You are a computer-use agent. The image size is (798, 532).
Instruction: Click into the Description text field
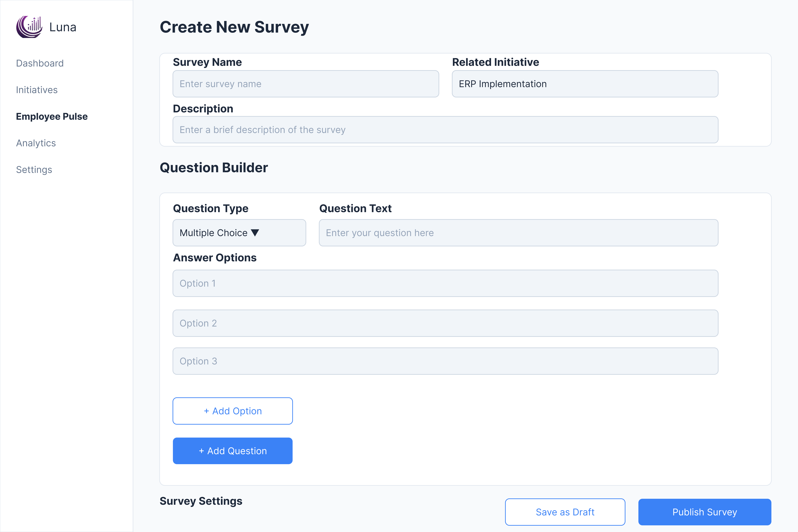[445, 130]
